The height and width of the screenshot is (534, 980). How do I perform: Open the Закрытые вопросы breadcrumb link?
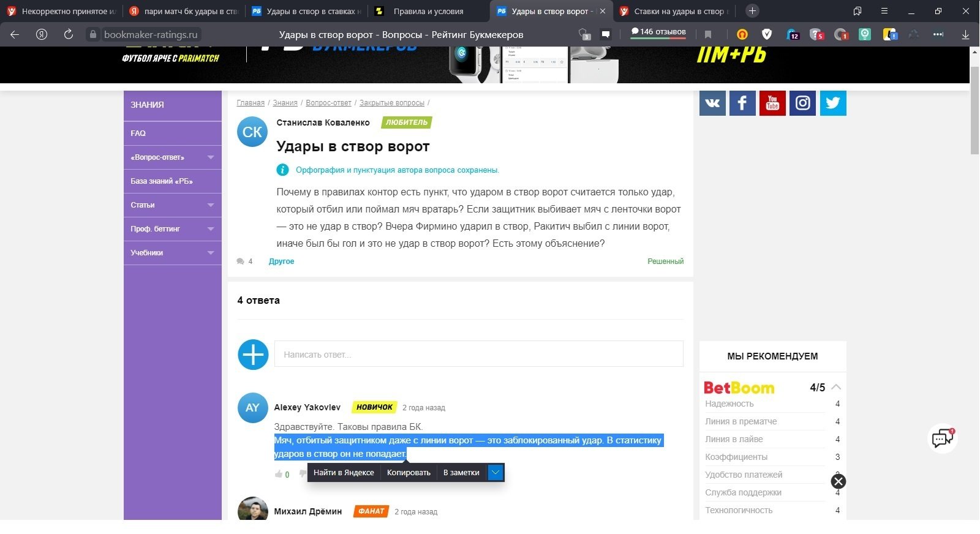(x=391, y=103)
